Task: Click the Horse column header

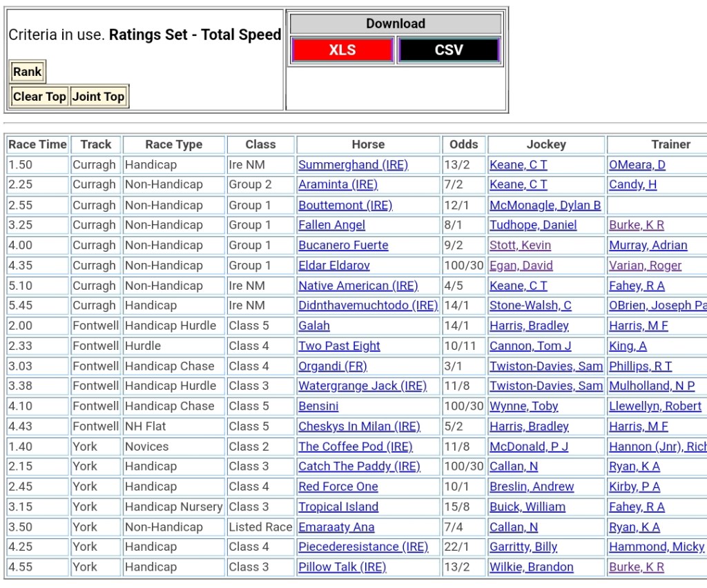Action: click(x=368, y=144)
